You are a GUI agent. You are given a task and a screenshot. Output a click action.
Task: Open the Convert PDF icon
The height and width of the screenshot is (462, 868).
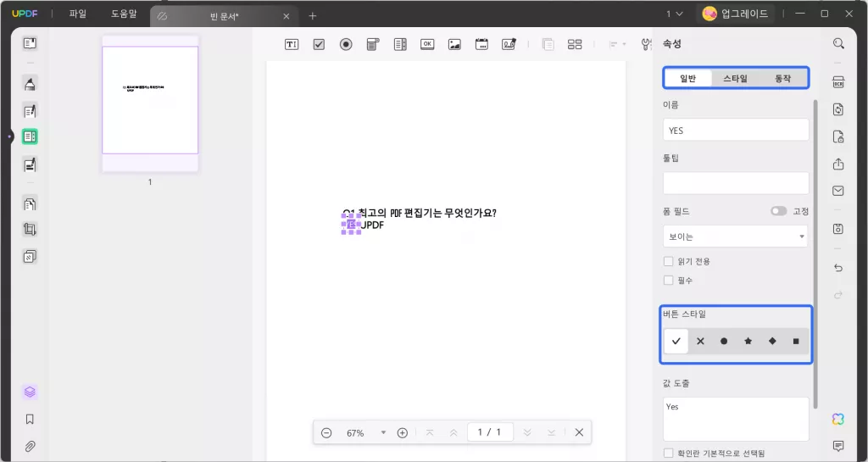[x=838, y=109]
